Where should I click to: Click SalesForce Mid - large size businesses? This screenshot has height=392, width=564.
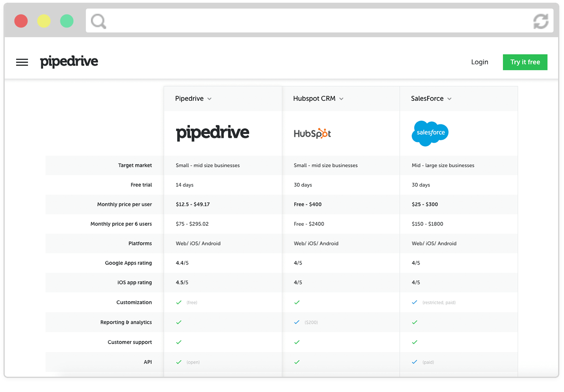pyautogui.click(x=443, y=165)
